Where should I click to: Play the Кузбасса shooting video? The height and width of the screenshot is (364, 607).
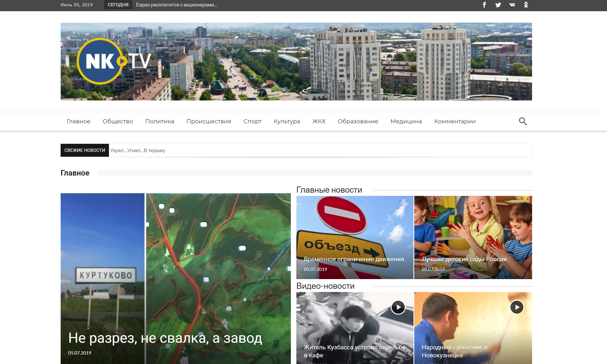[398, 307]
